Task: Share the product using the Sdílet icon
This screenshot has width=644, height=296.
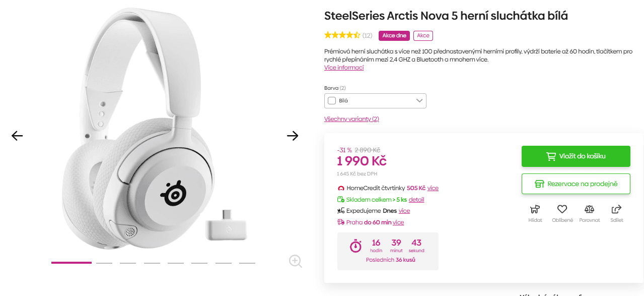Action: (616, 209)
